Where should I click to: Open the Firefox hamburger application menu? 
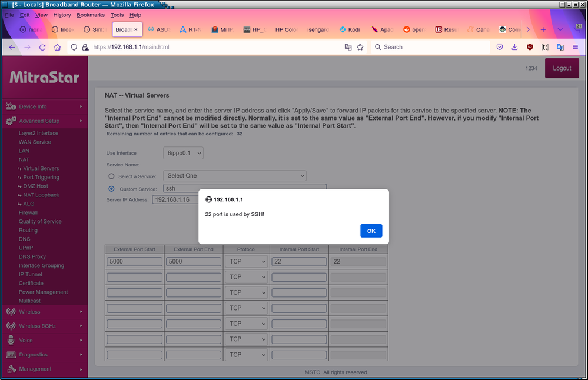(x=575, y=47)
